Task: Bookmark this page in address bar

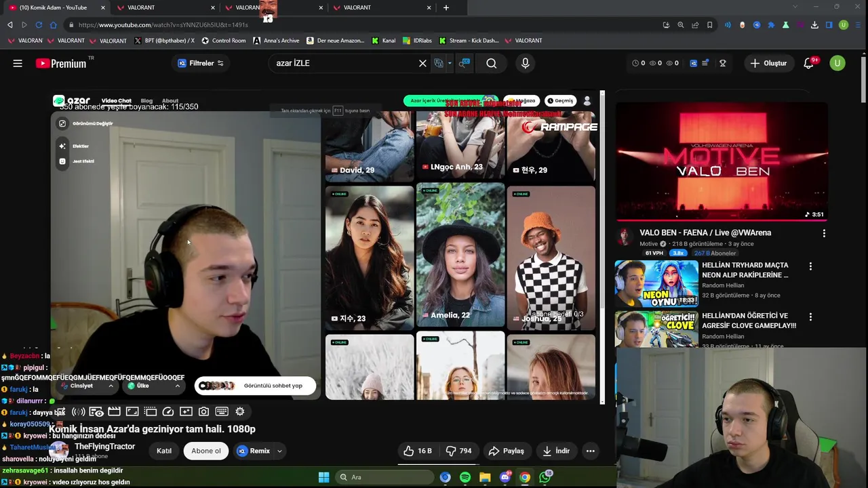Action: point(710,25)
